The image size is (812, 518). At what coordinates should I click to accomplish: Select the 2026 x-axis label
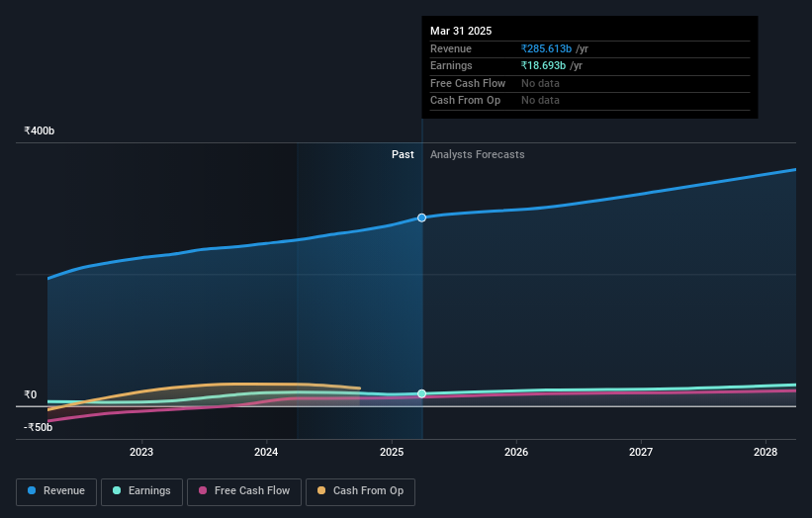(x=516, y=452)
